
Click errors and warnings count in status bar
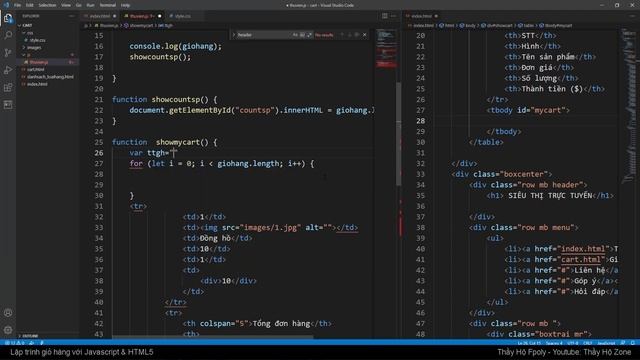point(16,343)
